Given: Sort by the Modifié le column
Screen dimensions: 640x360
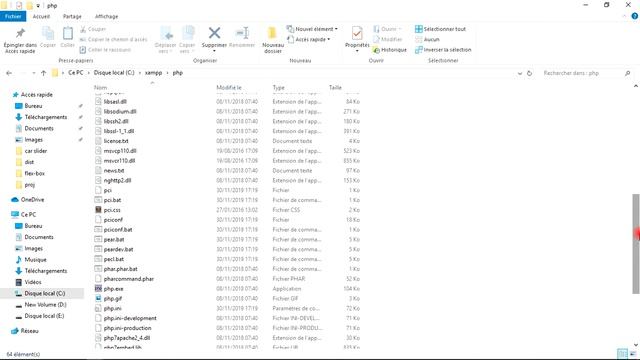Looking at the screenshot, I should pos(229,87).
